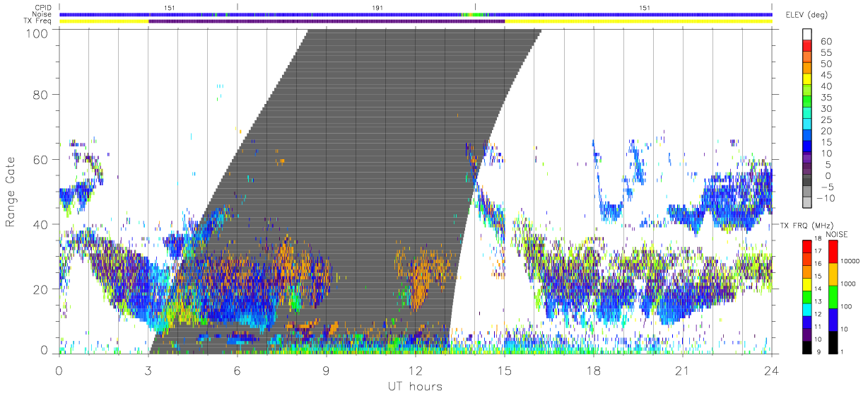The width and height of the screenshot is (868, 401).
Task: Click the UT hours axis title
Action: (x=414, y=387)
